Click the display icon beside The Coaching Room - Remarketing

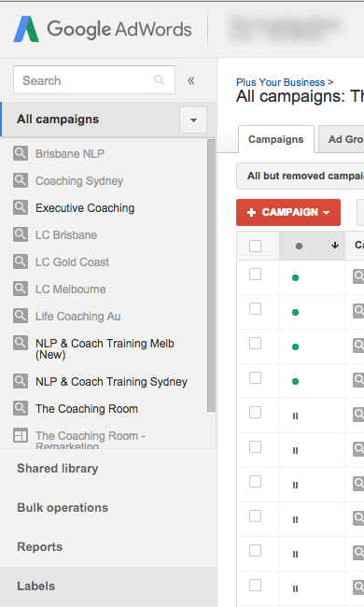pos(21,435)
